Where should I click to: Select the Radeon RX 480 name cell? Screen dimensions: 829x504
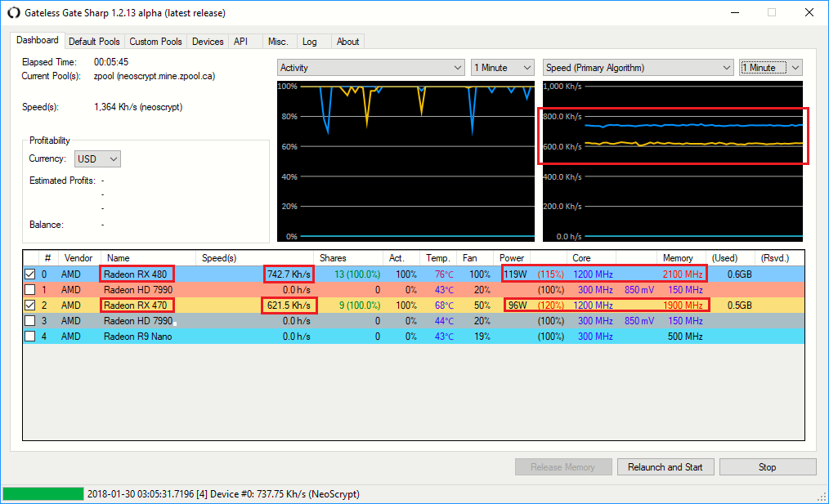(136, 274)
